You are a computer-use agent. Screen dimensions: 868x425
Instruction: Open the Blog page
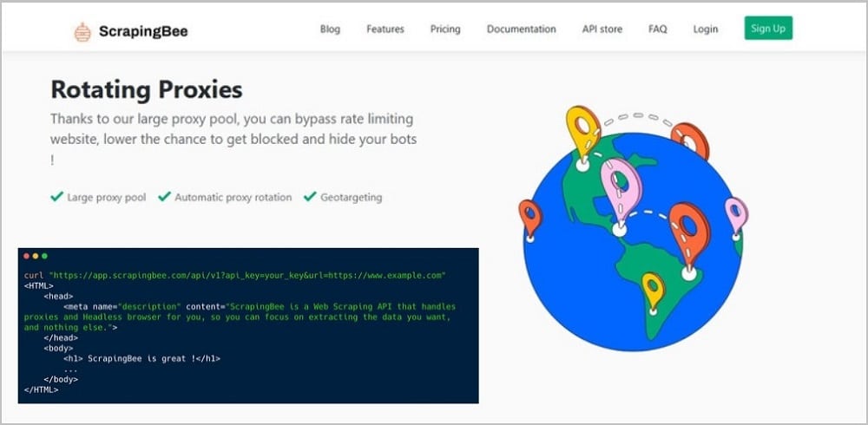[x=330, y=29]
